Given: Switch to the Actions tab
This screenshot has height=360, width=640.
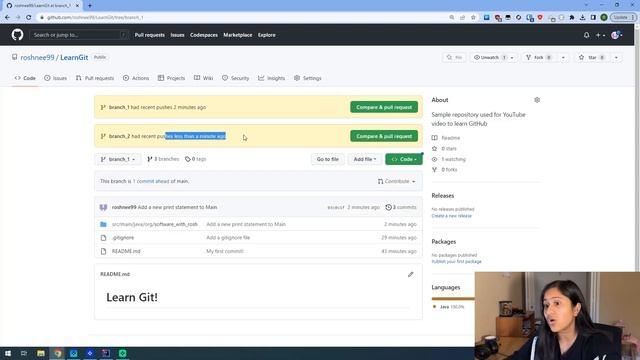Looking at the screenshot, I should click(x=136, y=78).
